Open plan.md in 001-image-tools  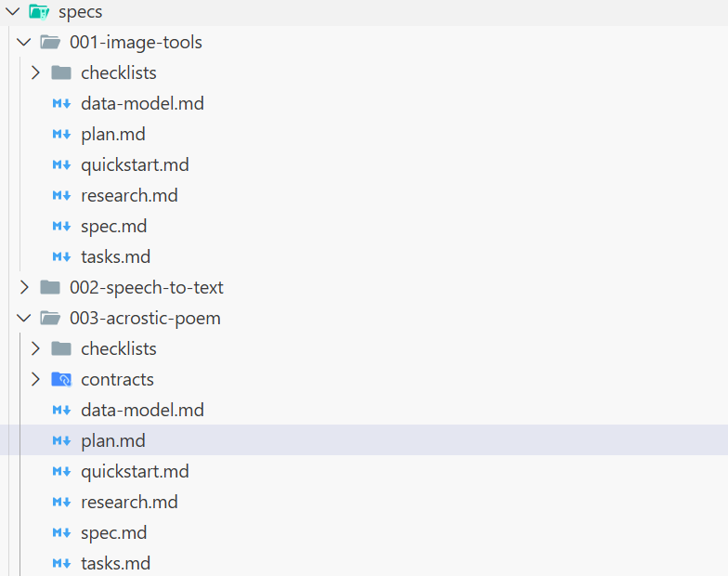[x=112, y=135]
